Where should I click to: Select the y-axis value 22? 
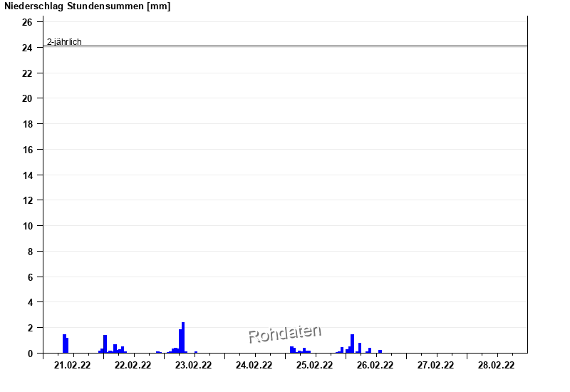click(27, 73)
